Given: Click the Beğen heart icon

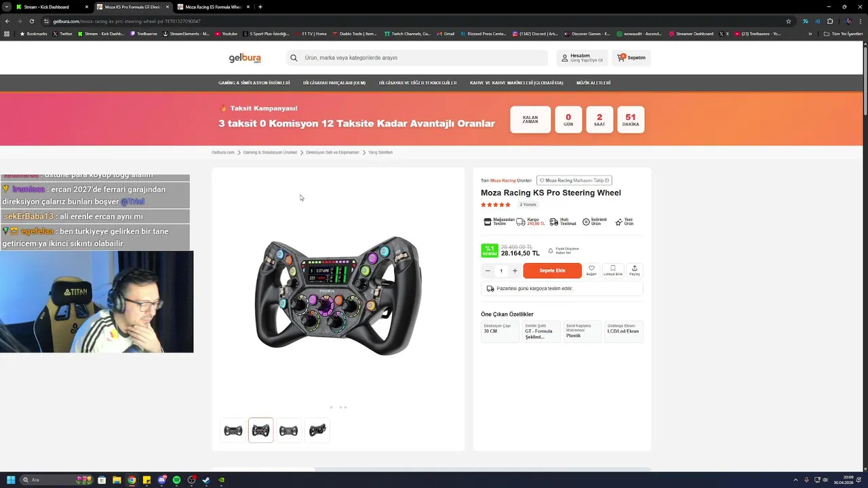Looking at the screenshot, I should tap(591, 268).
